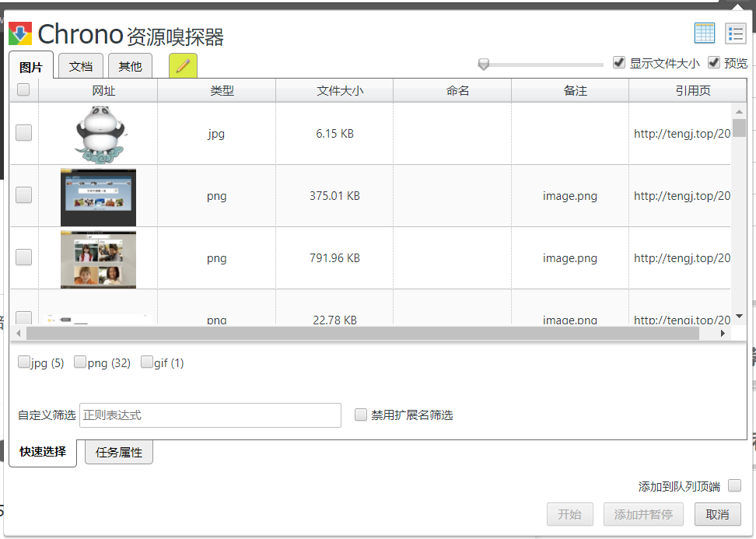
Task: Click the 开始 button
Action: (570, 514)
